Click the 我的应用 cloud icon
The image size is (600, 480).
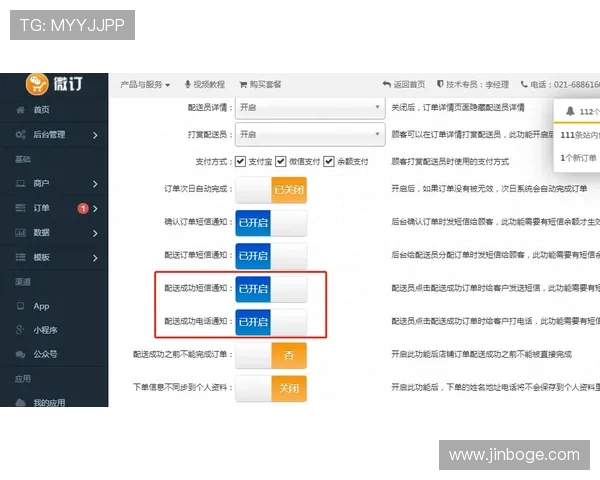tap(20, 402)
